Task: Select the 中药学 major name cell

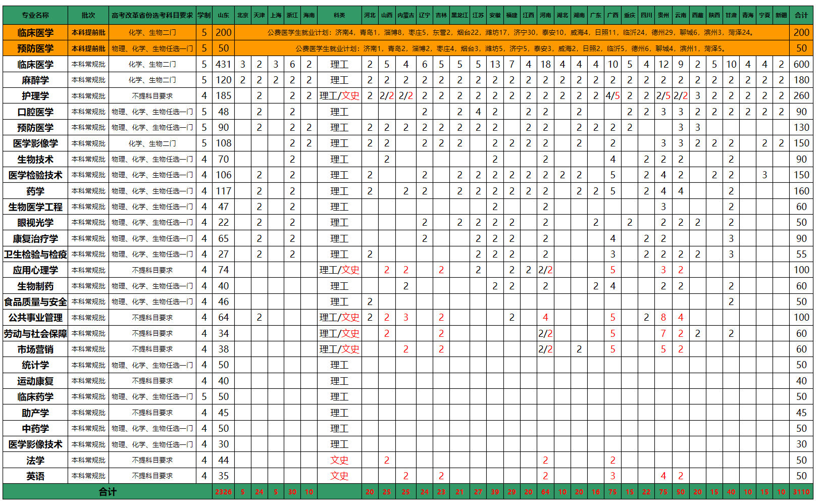Action: [x=35, y=428]
